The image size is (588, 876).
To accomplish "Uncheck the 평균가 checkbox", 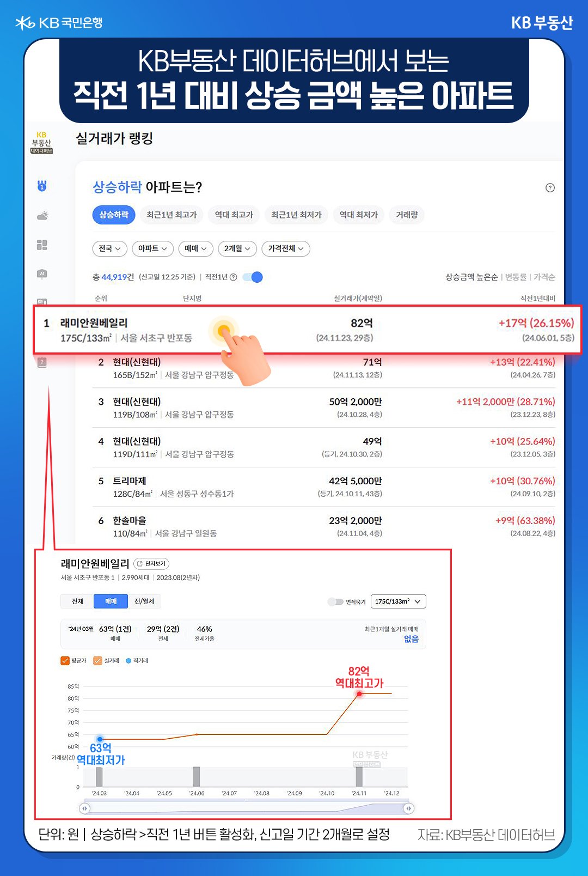I will pos(65,661).
